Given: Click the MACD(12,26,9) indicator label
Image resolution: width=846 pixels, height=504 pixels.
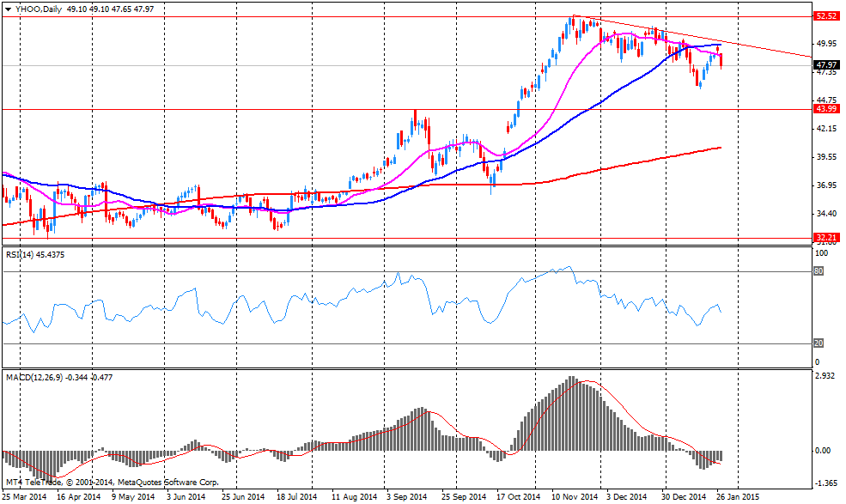Looking at the screenshot, I should click(59, 377).
